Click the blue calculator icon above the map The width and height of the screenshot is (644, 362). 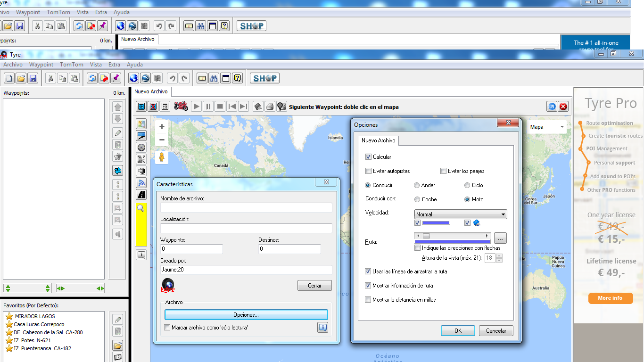141,107
